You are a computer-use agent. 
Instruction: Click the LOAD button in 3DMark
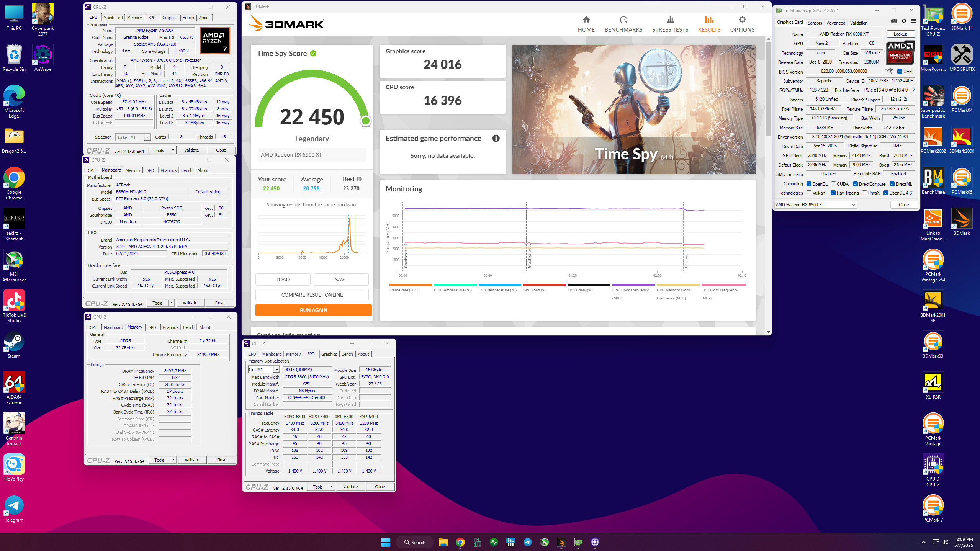coord(283,280)
